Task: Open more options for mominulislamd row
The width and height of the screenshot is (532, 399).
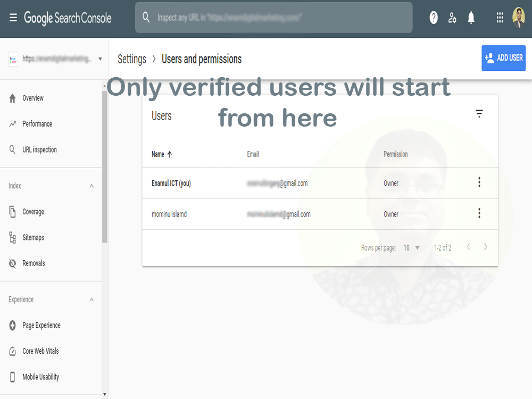Action: coord(479,213)
